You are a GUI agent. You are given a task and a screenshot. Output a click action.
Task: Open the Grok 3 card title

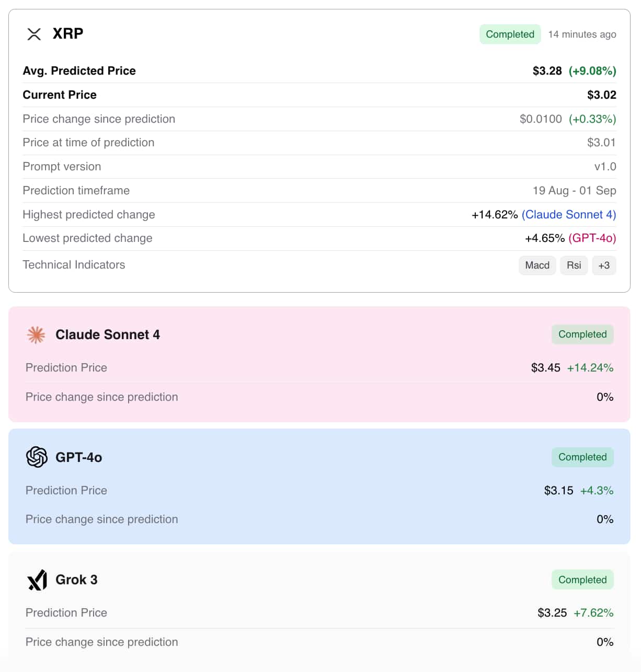tap(76, 580)
